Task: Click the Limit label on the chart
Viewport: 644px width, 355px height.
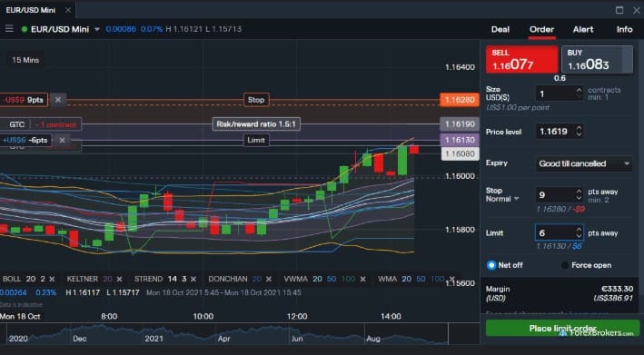Action: pyautogui.click(x=256, y=141)
